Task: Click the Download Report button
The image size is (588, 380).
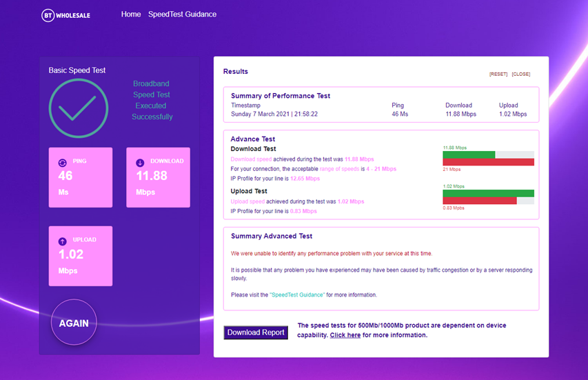Action: coord(256,332)
